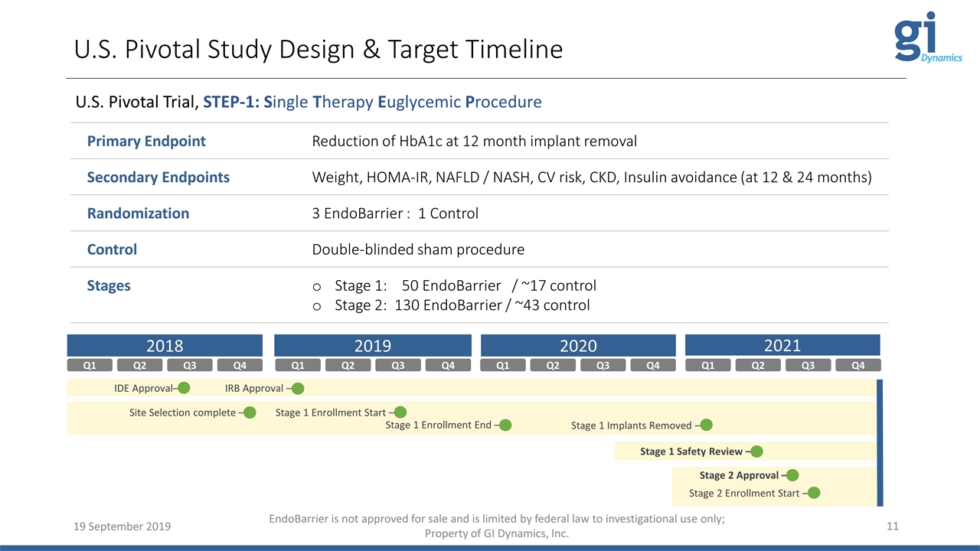Click '3 EndoBarrier : 1 Control' text
Viewport: 980px width, 551px height.
[x=395, y=214]
